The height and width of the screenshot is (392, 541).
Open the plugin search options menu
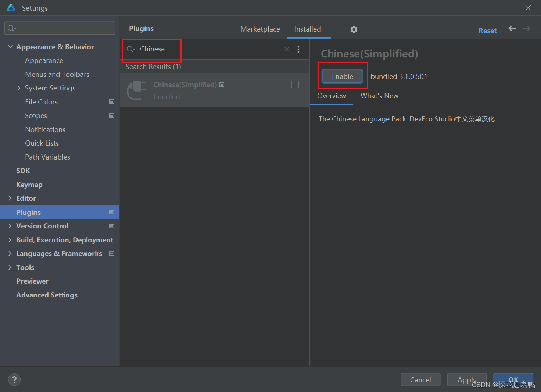[298, 49]
